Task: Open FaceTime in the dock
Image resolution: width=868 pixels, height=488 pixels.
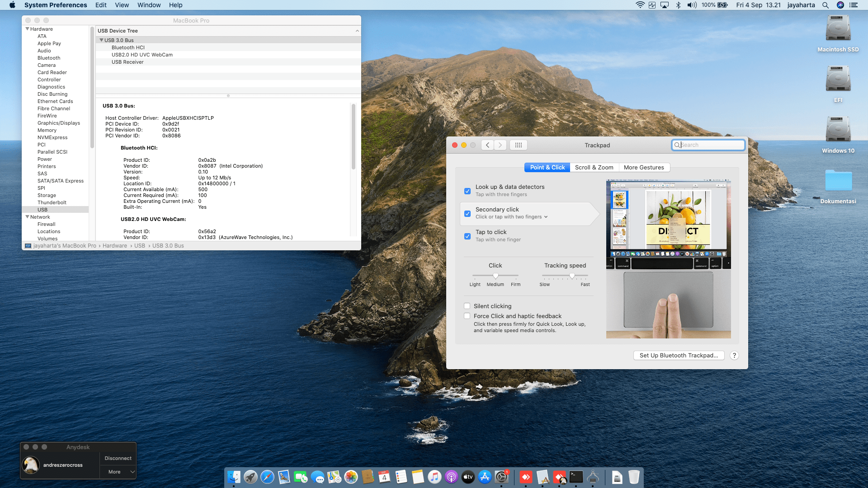Action: (301, 477)
